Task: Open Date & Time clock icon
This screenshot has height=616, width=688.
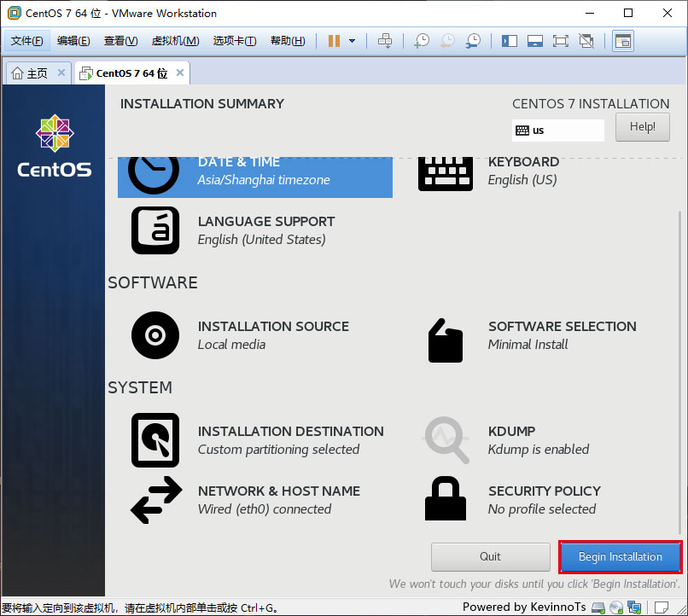Action: [153, 175]
